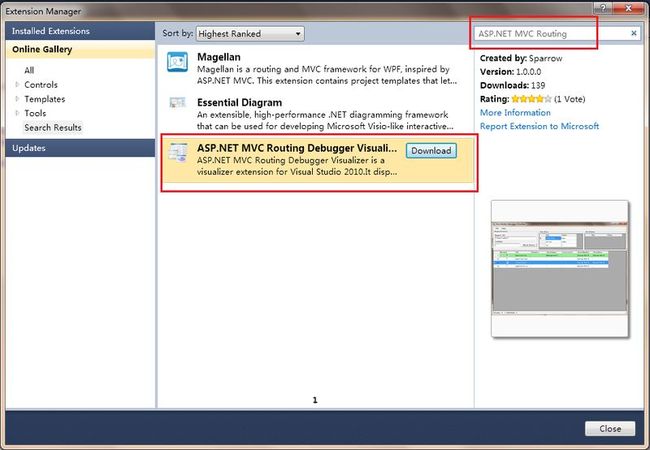650x450 pixels.
Task: Click the Essential Diagram extension icon
Action: pos(177,102)
